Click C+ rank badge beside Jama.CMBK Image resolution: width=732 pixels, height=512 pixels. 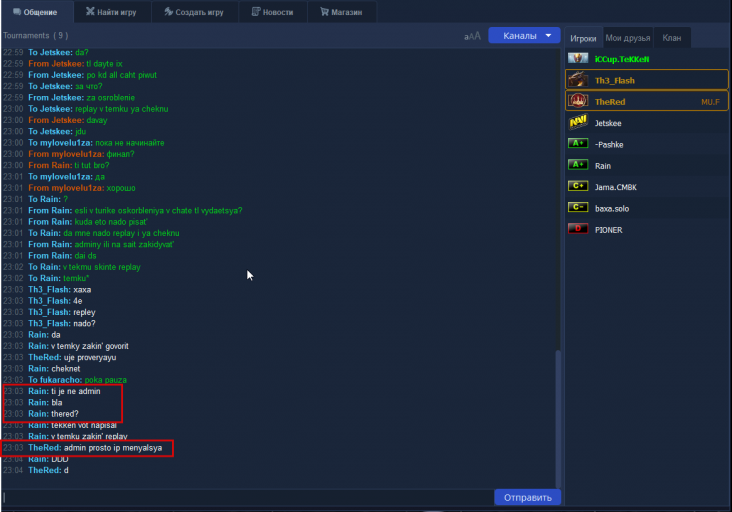[x=578, y=186]
